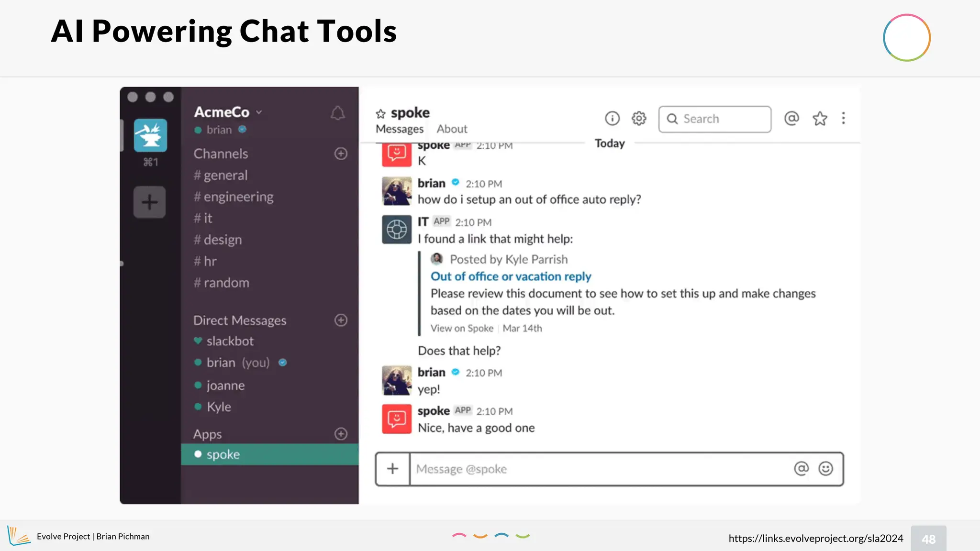The width and height of the screenshot is (980, 551).
Task: Open the #hr channel
Action: click(x=205, y=261)
